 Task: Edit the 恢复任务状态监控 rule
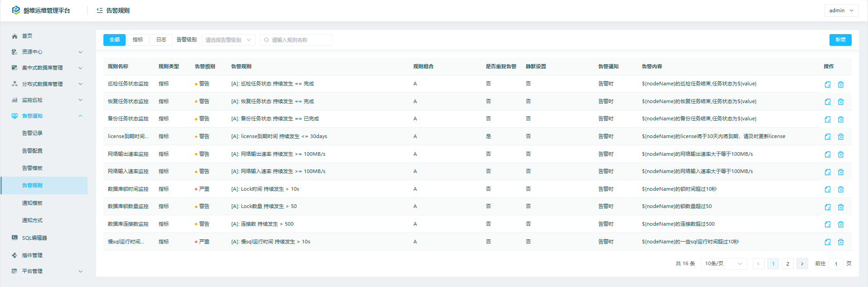(x=828, y=102)
